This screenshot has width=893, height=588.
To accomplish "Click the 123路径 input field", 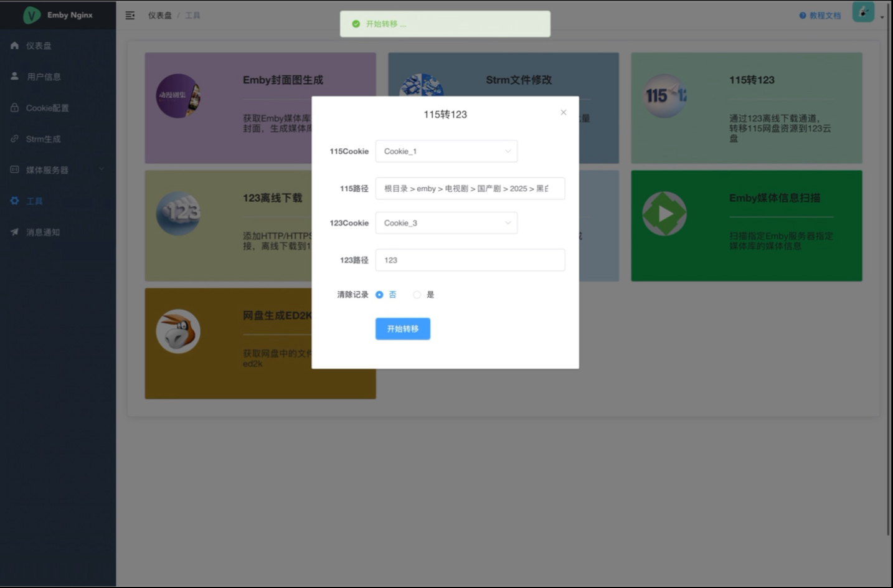I will click(x=470, y=260).
